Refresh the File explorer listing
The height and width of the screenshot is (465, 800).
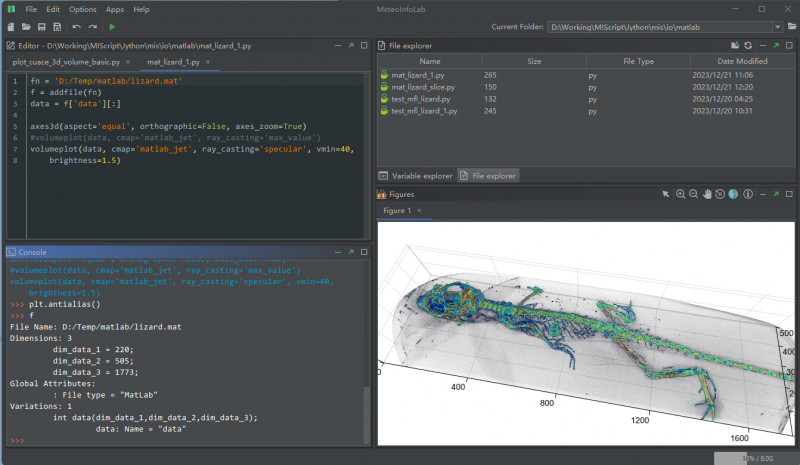click(748, 45)
